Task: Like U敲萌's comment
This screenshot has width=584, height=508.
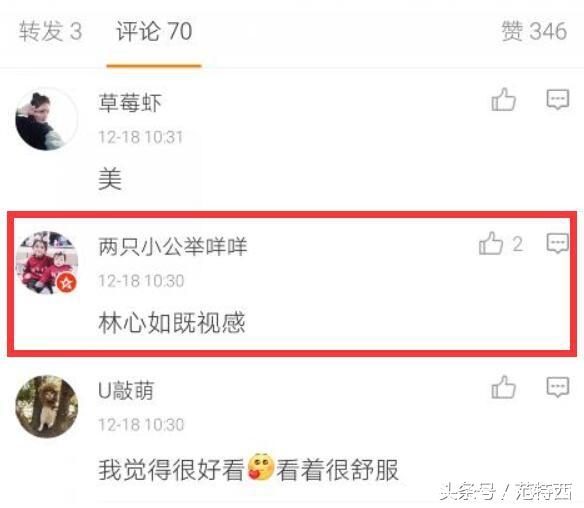Action: click(x=503, y=387)
